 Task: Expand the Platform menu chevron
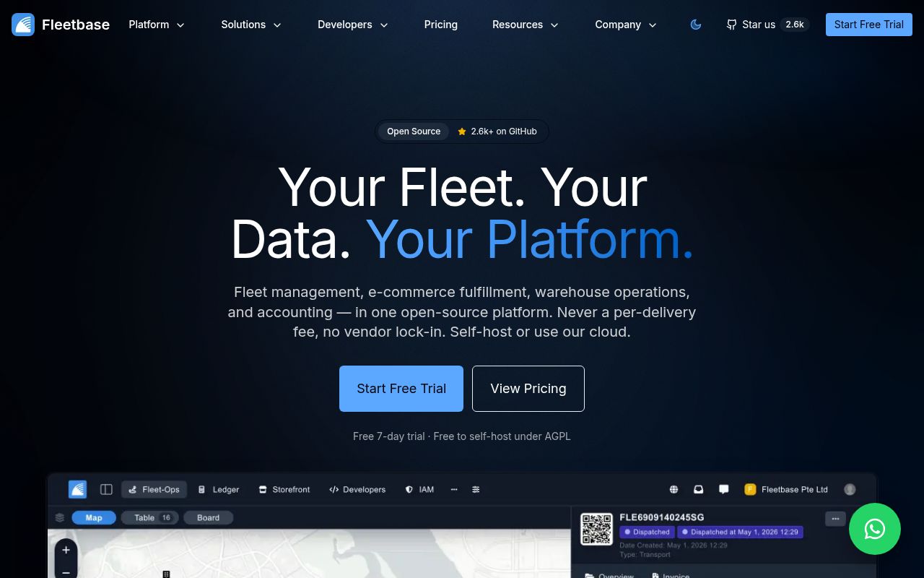tap(180, 25)
